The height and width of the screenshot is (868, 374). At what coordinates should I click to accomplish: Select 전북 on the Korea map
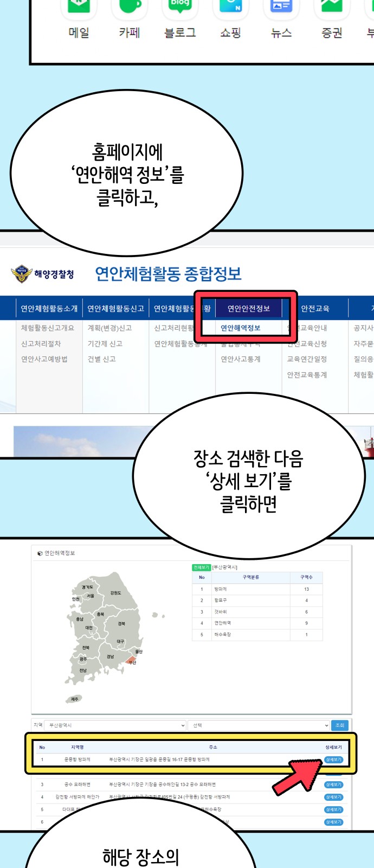[86, 648]
